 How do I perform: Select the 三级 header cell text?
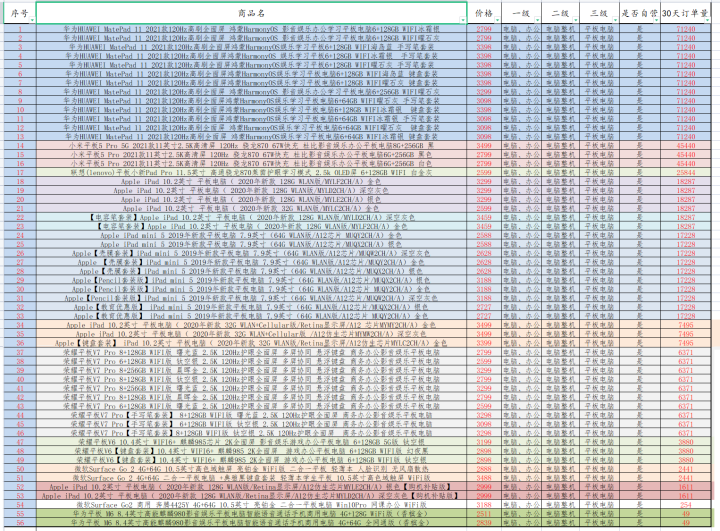click(599, 13)
